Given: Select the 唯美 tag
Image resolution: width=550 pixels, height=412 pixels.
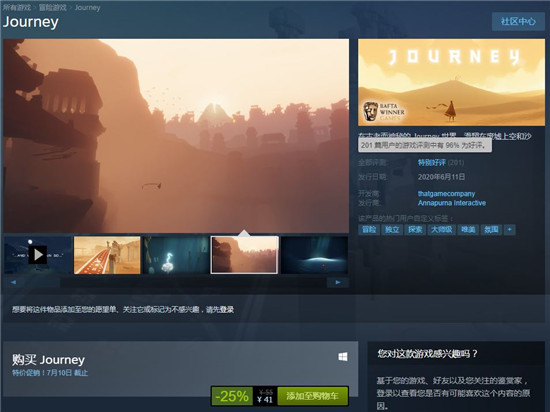Looking at the screenshot, I should click(468, 230).
